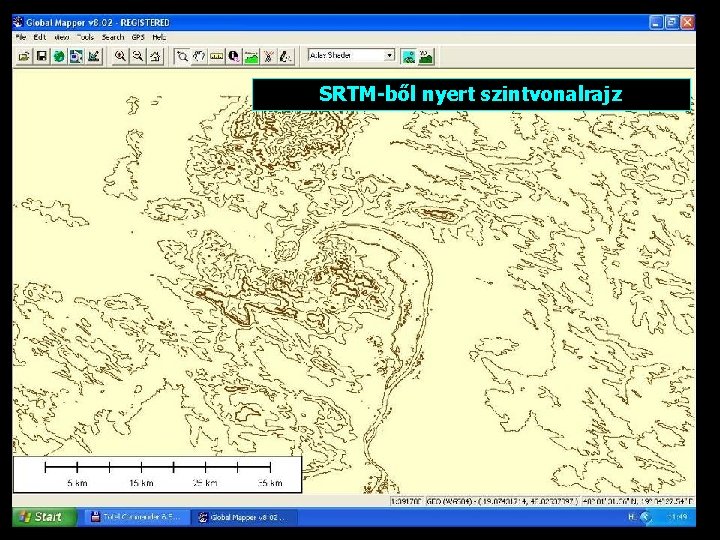Open the Atlas Shader dropdown list
Screen dimensions: 720x540
(x=389, y=56)
